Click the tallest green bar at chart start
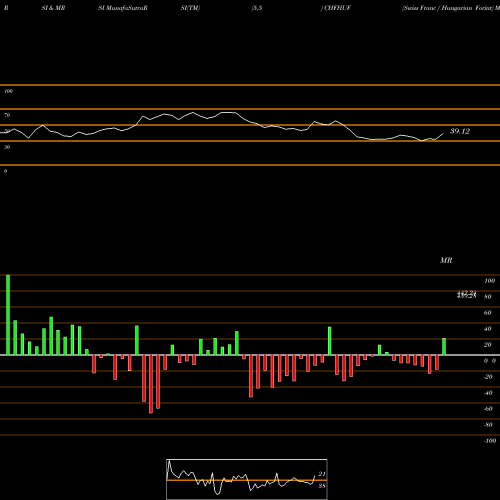 click(8, 315)
